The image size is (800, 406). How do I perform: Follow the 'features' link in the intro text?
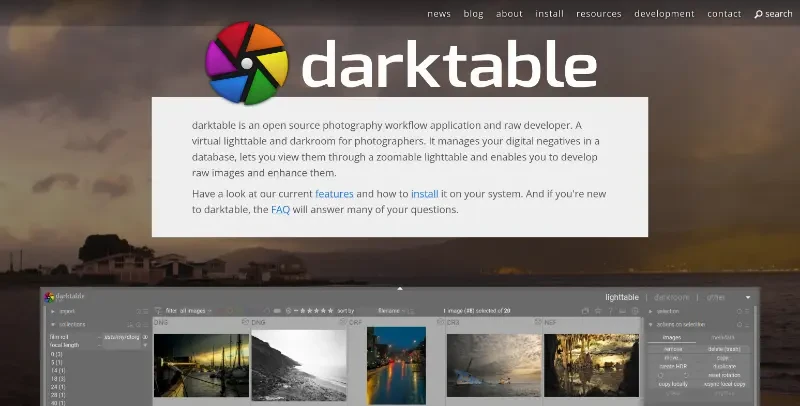334,194
